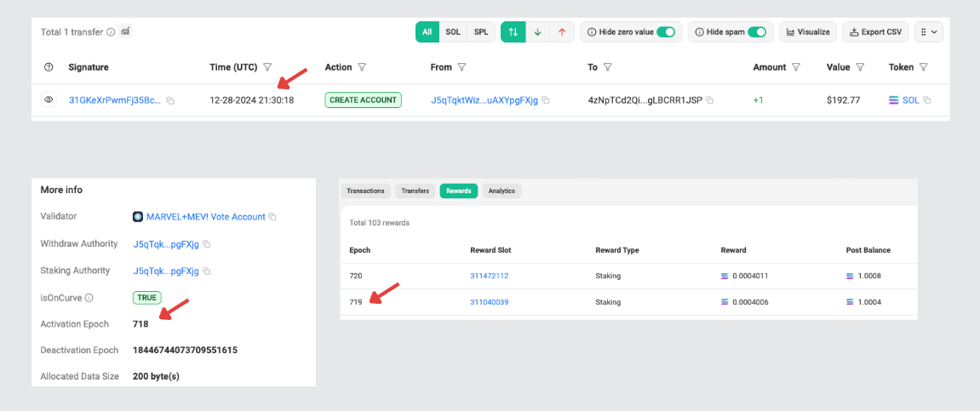Screen dimensions: 980x411
Task: Toggle the eye icon for transaction 31GKeXr
Action: pyautogui.click(x=49, y=100)
